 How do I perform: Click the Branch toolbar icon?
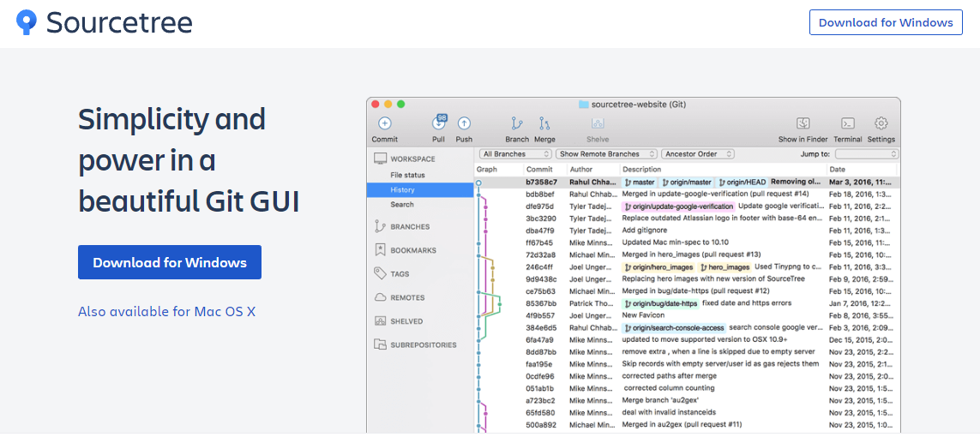[517, 123]
